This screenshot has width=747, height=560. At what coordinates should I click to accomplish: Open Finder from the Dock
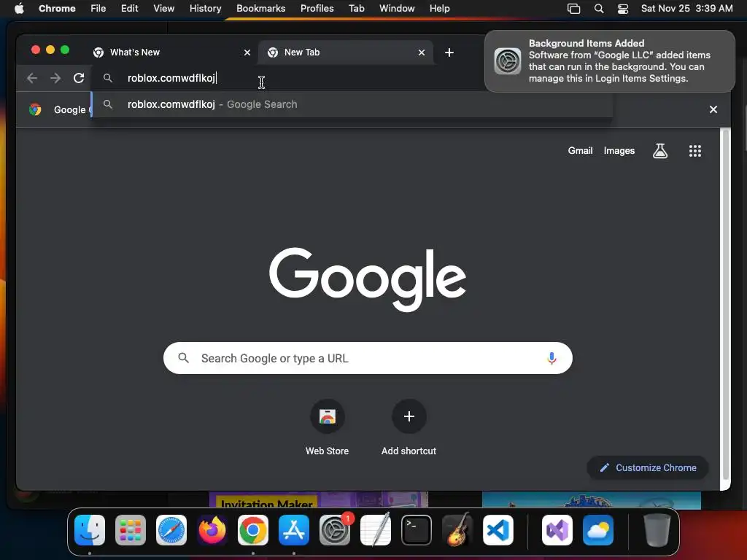pyautogui.click(x=90, y=530)
